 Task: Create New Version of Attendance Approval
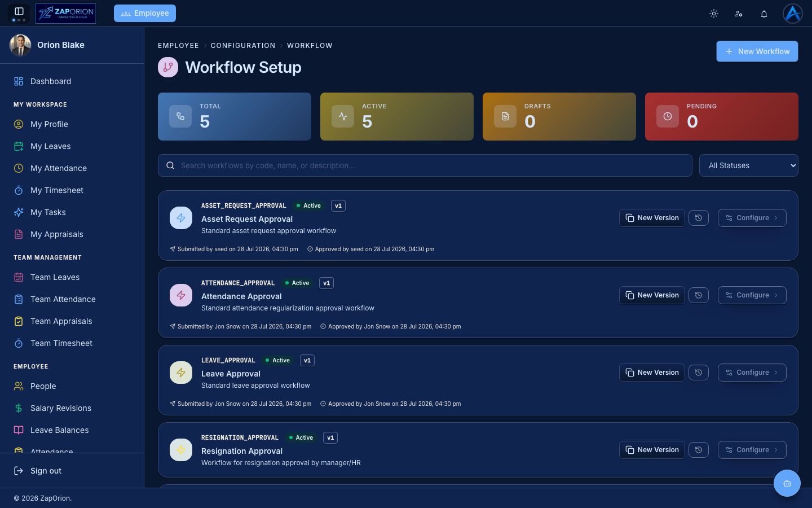pyautogui.click(x=652, y=295)
